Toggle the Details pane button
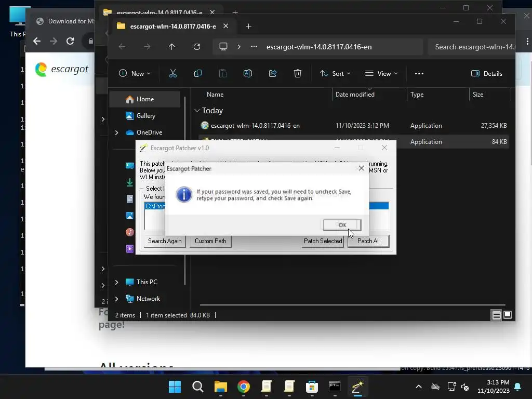The width and height of the screenshot is (532, 399). (x=486, y=73)
